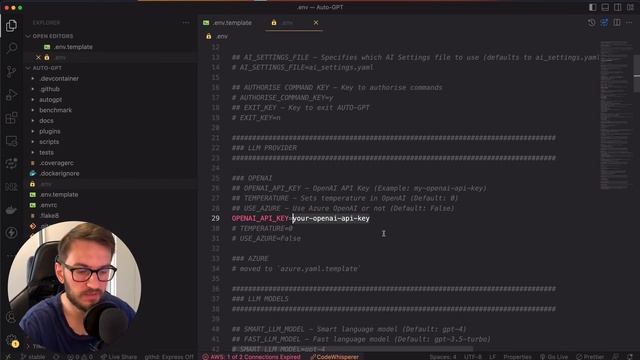Change file encoding UTF-8
This screenshot has width=640, height=360.
click(x=473, y=357)
